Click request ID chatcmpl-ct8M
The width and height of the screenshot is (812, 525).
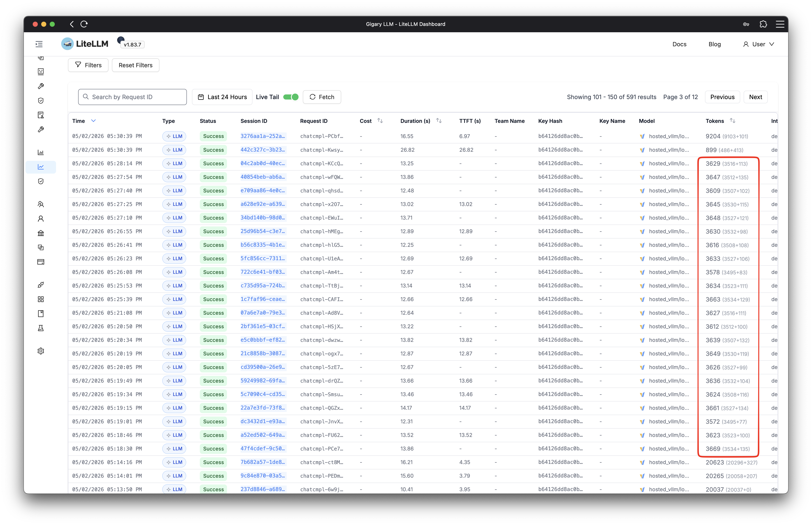coord(322,462)
